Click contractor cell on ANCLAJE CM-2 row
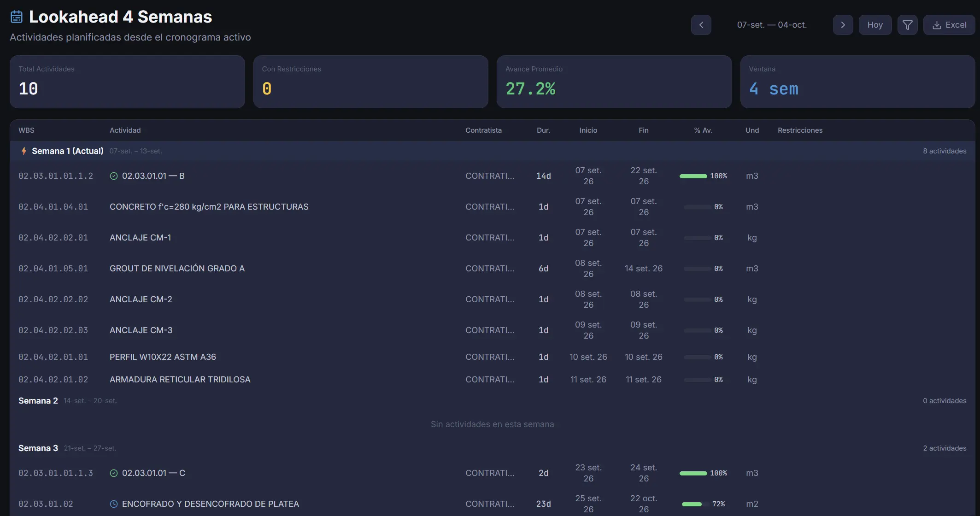Screen dimensions: 980x516 point(490,299)
